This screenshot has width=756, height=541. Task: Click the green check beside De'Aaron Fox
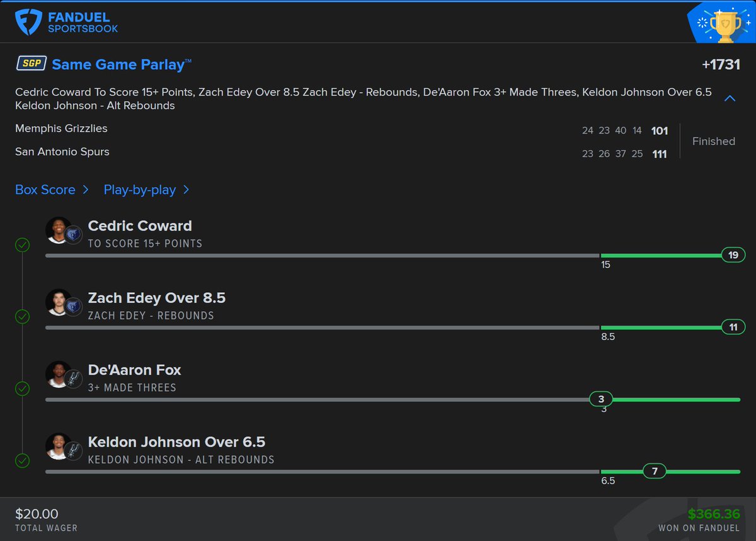(22, 389)
